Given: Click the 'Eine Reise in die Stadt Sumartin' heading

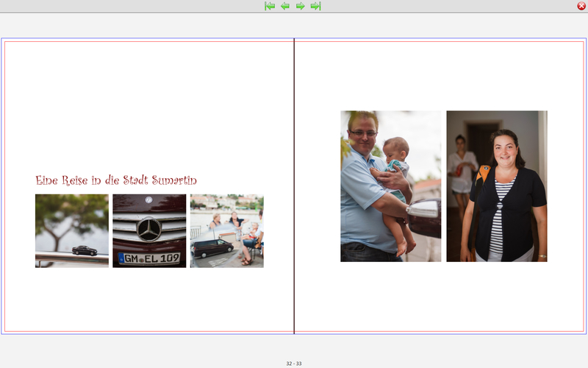Looking at the screenshot, I should [116, 180].
